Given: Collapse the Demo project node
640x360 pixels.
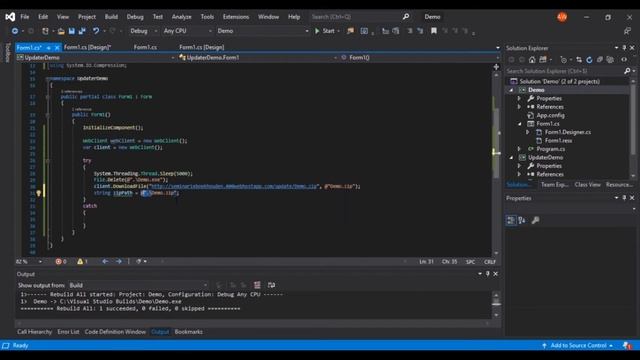Looking at the screenshot, I should pos(511,90).
